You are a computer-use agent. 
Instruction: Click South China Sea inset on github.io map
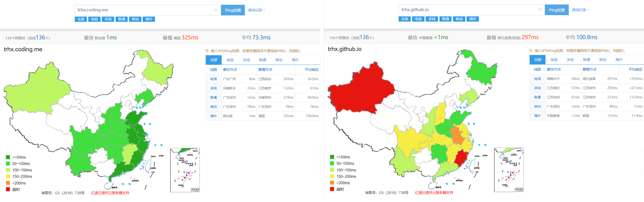click(x=509, y=170)
